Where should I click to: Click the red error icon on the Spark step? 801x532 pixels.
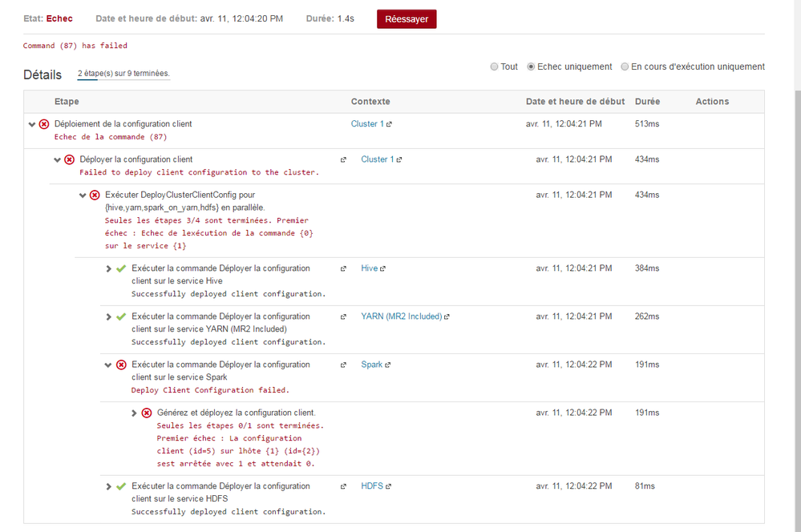click(x=121, y=365)
